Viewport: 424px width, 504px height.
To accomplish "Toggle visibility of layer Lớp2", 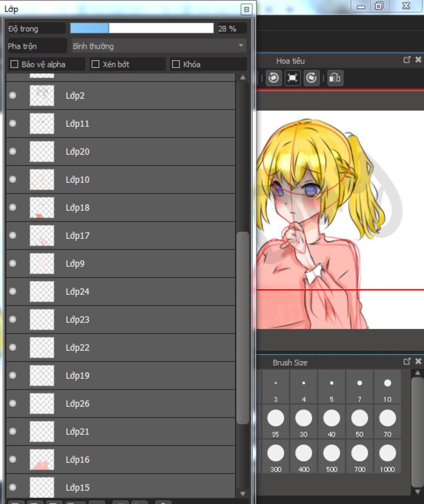I will point(13,96).
